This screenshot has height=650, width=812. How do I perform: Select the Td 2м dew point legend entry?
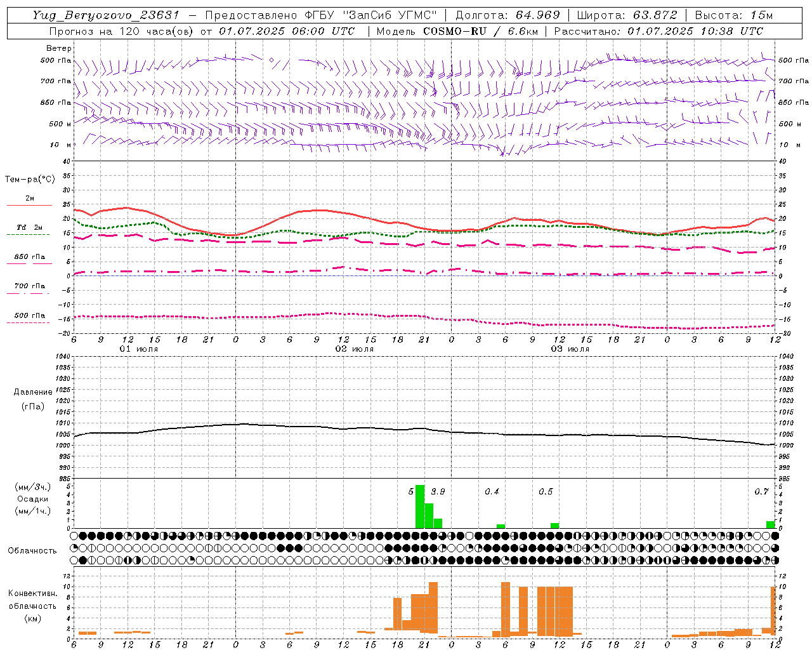(30, 229)
